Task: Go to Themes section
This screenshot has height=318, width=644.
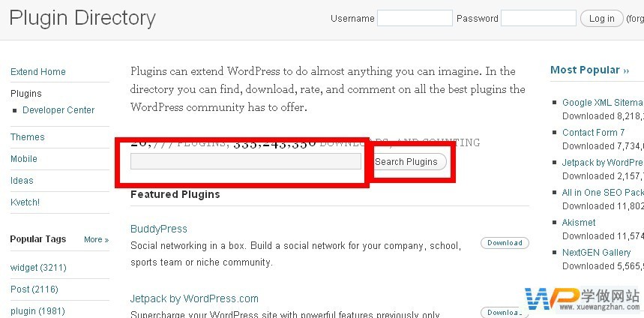Action: click(x=28, y=137)
